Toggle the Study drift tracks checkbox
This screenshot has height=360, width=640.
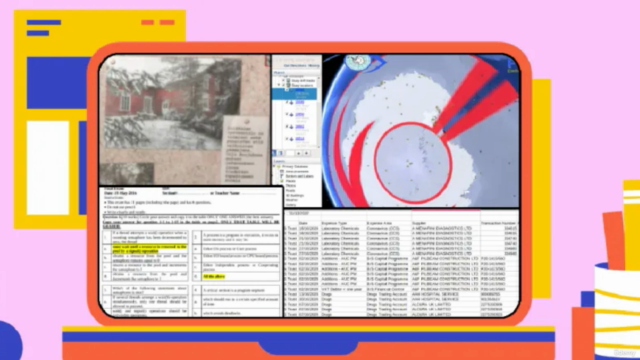point(283,80)
